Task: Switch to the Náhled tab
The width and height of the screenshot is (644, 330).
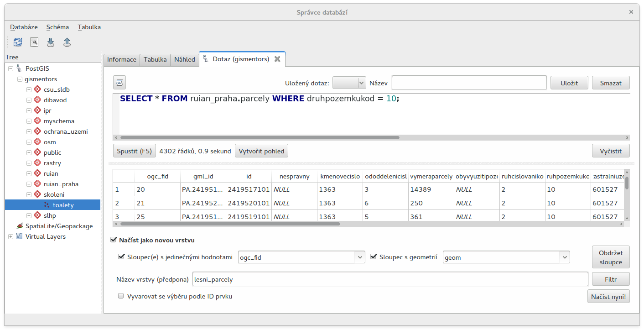Action: [185, 59]
